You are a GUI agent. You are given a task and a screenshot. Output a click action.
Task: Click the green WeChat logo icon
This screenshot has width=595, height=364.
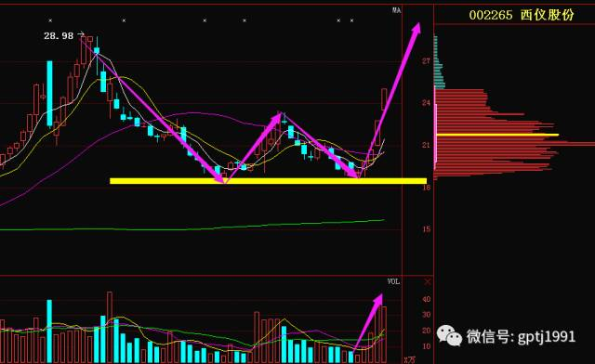click(x=449, y=335)
